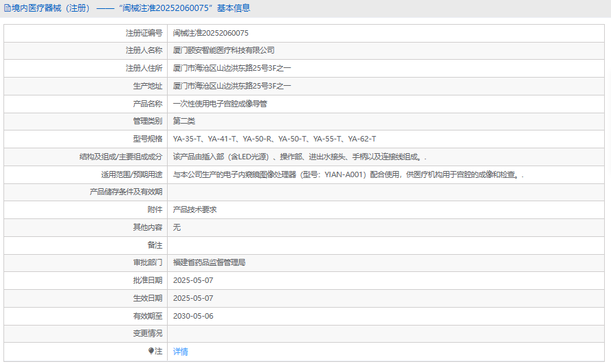This screenshot has width=611, height=364.
Task: Click the 有效期至 label
Action: click(148, 316)
